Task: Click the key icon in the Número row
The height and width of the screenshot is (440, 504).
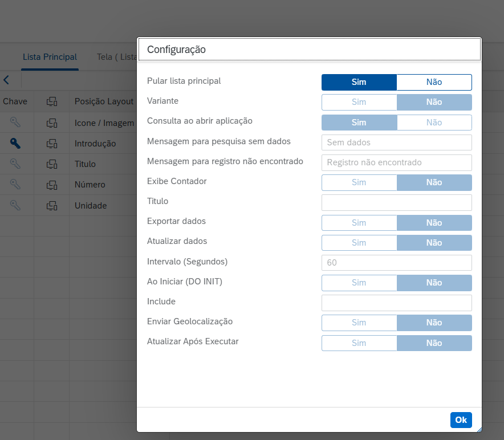Action: coord(15,184)
